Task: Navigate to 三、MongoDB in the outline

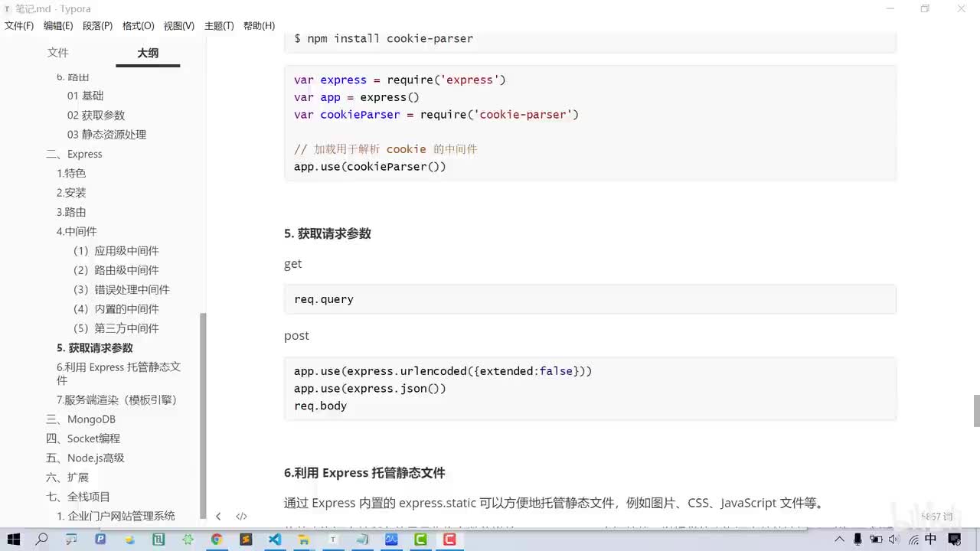Action: (80, 419)
